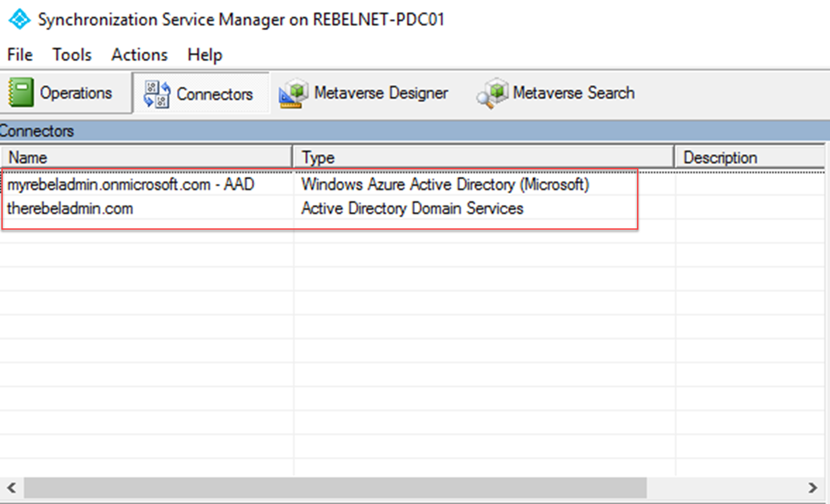Sort by the Name column header
The height and width of the screenshot is (504, 830).
click(x=147, y=158)
